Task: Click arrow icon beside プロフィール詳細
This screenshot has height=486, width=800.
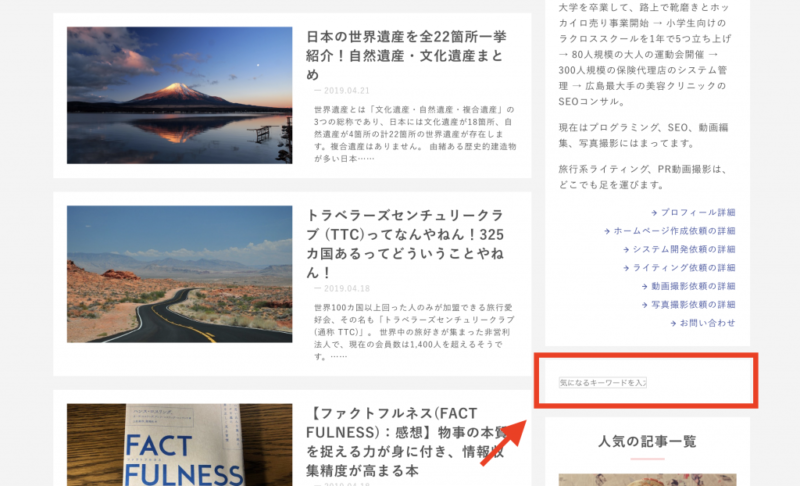Action: click(x=654, y=213)
